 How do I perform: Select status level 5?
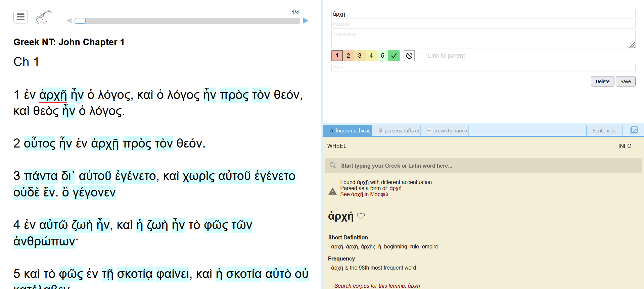pos(382,56)
